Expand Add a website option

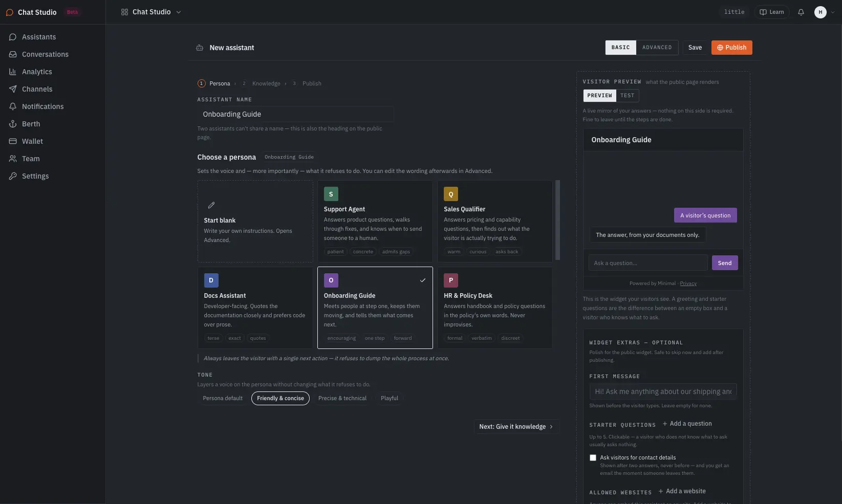click(682, 491)
